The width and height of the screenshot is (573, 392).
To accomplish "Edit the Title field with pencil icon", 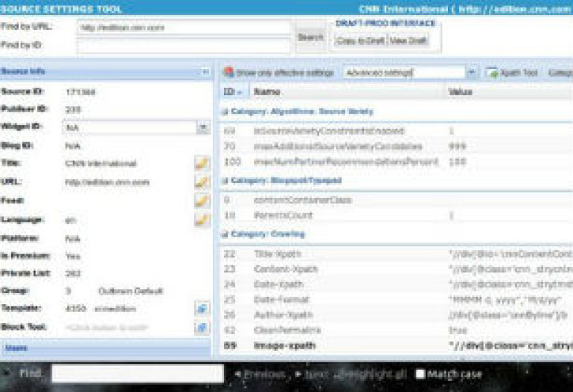I will (202, 164).
